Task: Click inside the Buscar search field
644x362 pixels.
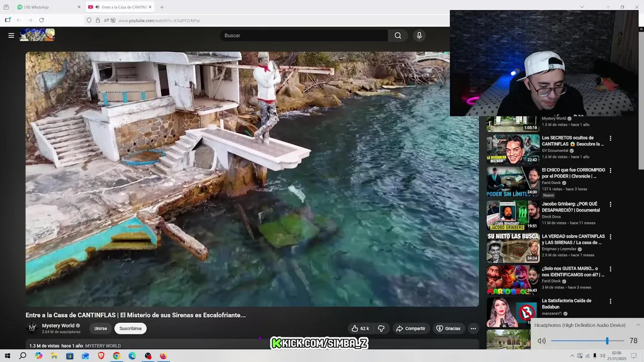Action: pyautogui.click(x=304, y=35)
